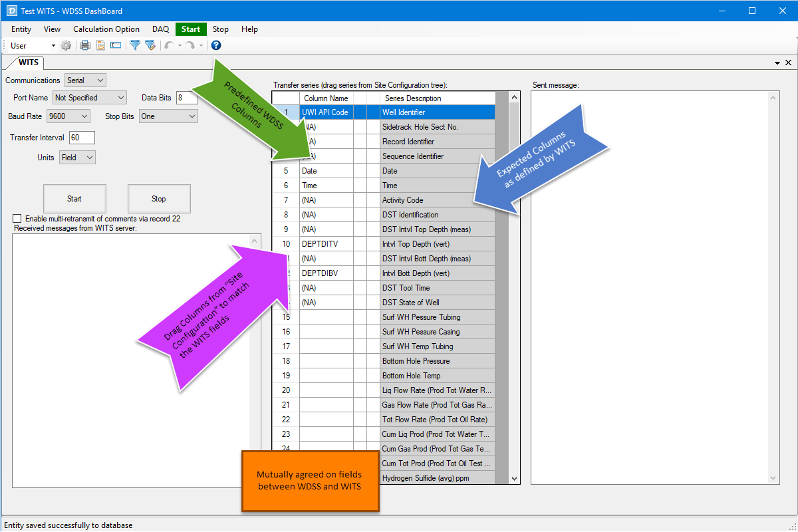The width and height of the screenshot is (798, 532).
Task: Close the WITS tab panel
Action: click(x=789, y=63)
